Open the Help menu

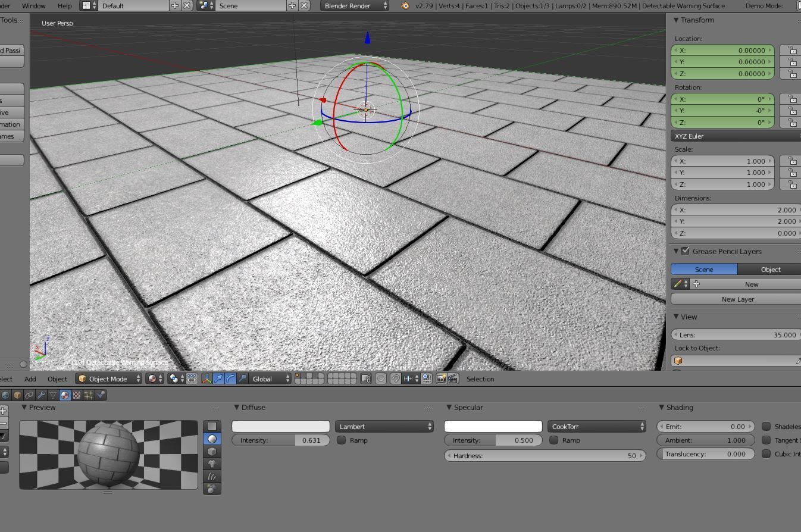[x=65, y=5]
